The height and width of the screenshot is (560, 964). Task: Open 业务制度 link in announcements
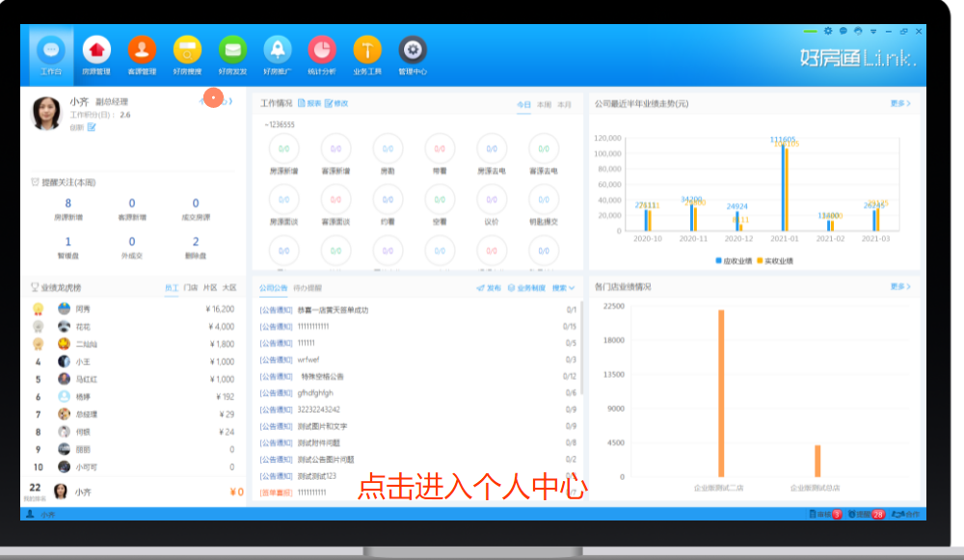[526, 287]
